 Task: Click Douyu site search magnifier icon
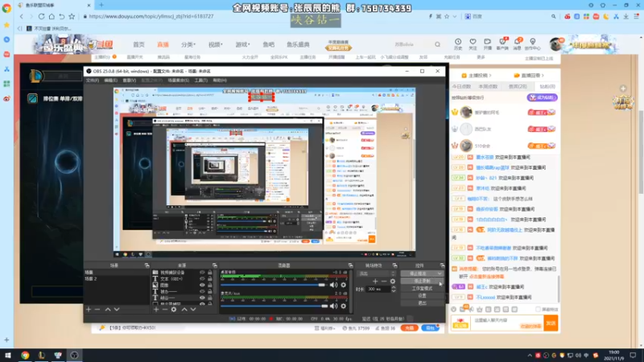(437, 44)
